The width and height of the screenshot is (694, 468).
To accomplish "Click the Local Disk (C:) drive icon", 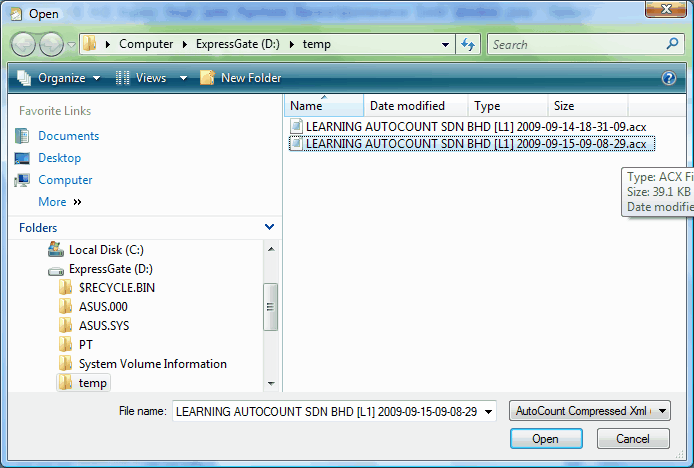I will pyautogui.click(x=56, y=249).
